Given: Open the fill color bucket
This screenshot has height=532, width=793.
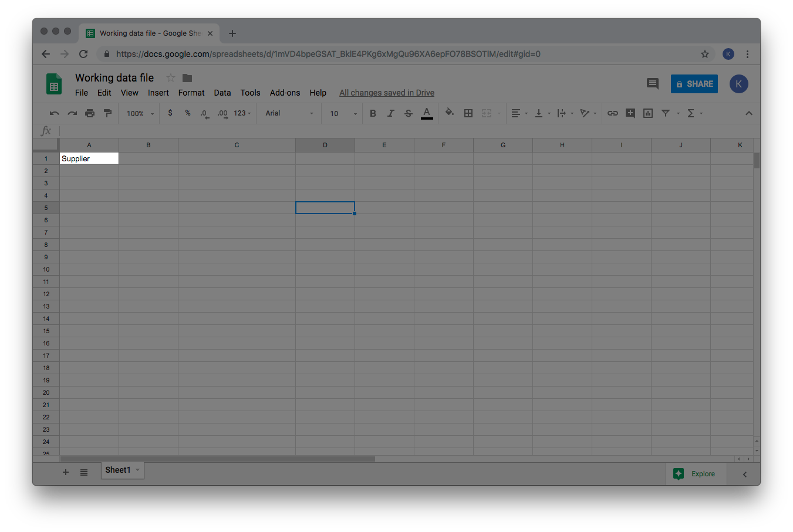Looking at the screenshot, I should [x=450, y=113].
